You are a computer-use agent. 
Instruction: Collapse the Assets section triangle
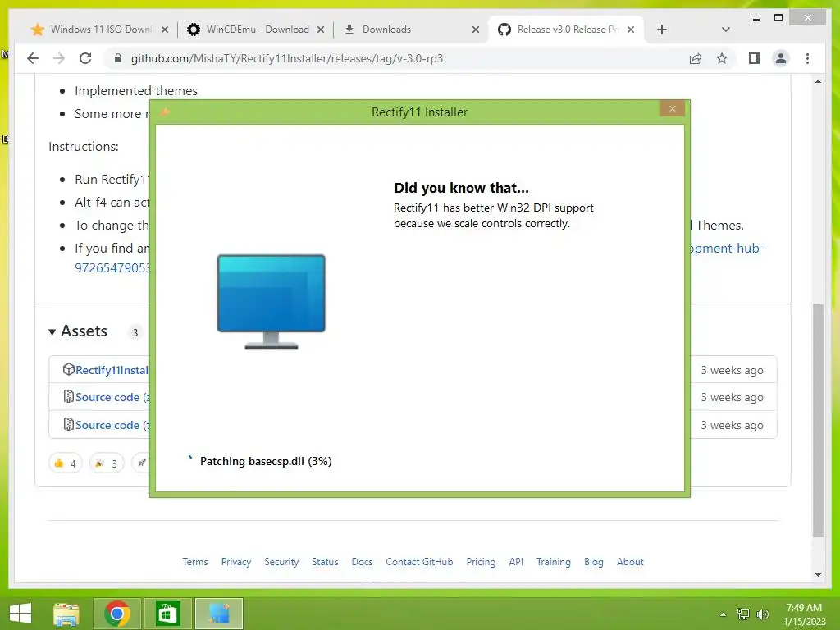(x=52, y=332)
